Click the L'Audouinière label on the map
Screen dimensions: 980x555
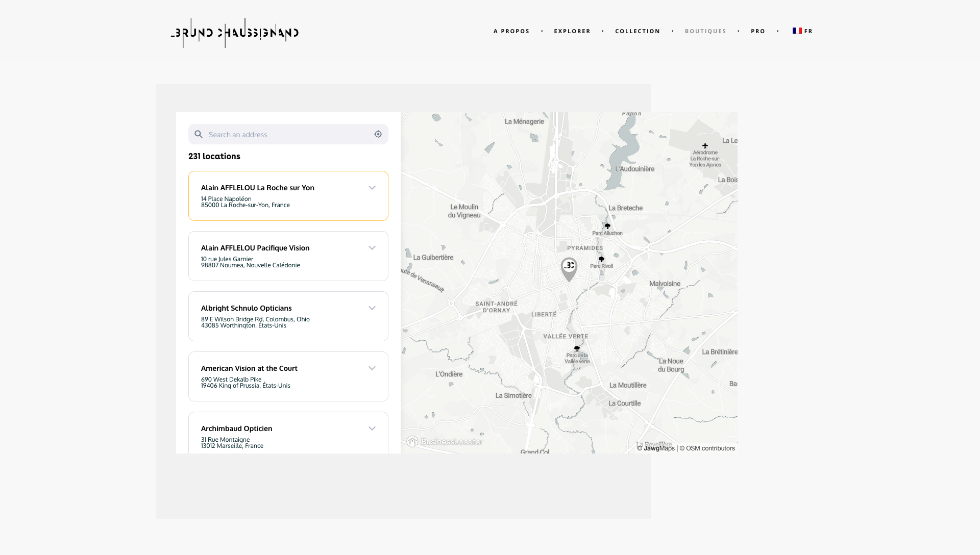click(635, 169)
